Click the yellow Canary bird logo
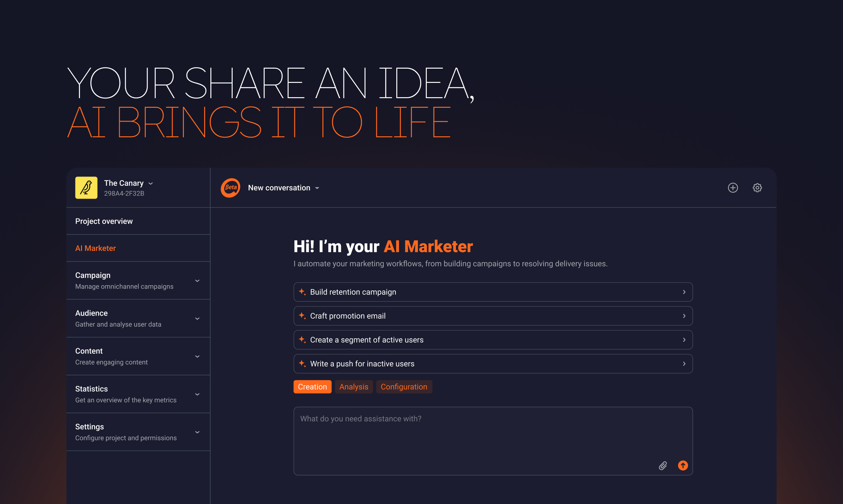Viewport: 843px width, 504px height. pos(86,187)
